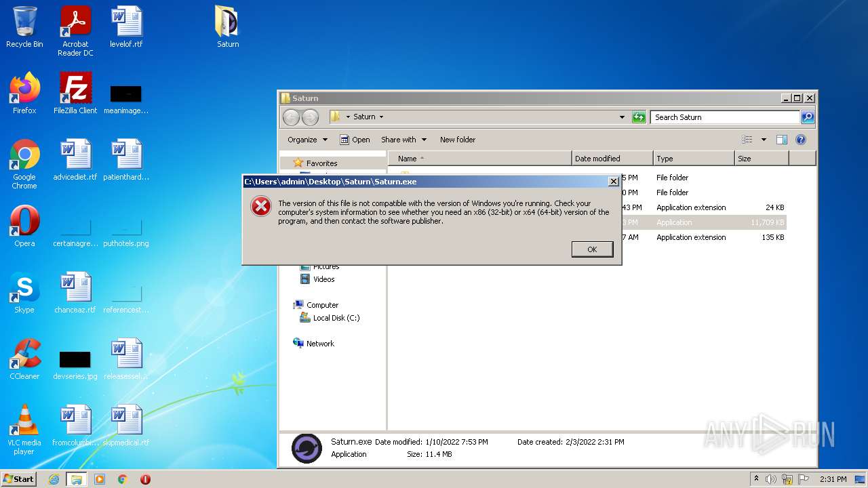Open the FileZilla Client shortcut
868x488 pixels.
pyautogui.click(x=75, y=94)
